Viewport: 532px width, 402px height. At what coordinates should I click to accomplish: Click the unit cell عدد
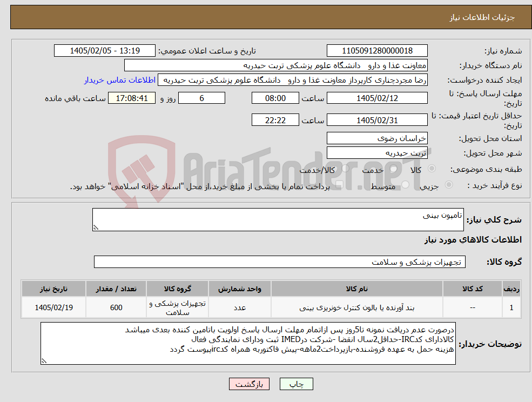coord(240,307)
